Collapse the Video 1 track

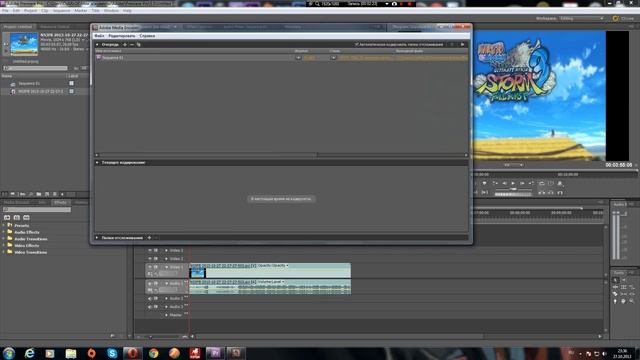(x=167, y=267)
